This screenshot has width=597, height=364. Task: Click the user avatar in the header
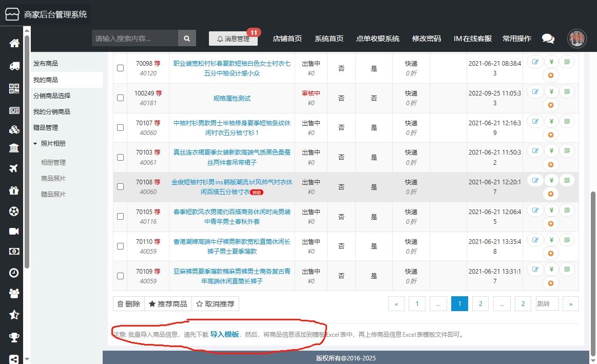tap(576, 39)
